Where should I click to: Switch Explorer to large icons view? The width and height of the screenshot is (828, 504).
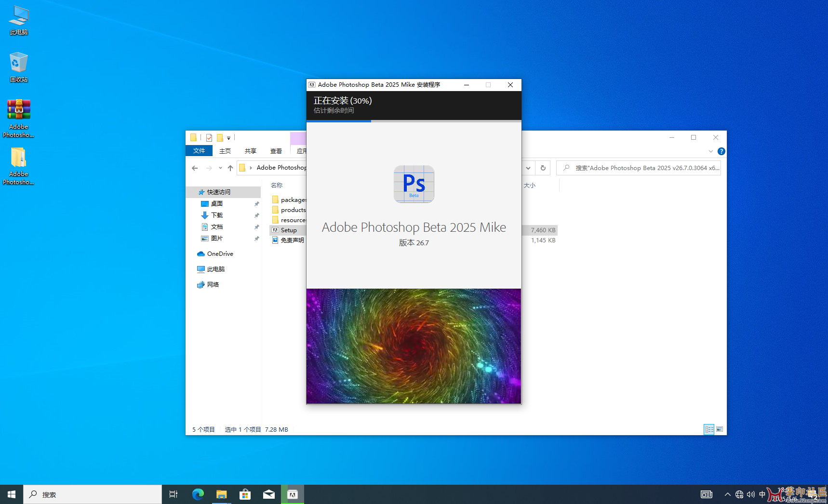click(x=720, y=429)
